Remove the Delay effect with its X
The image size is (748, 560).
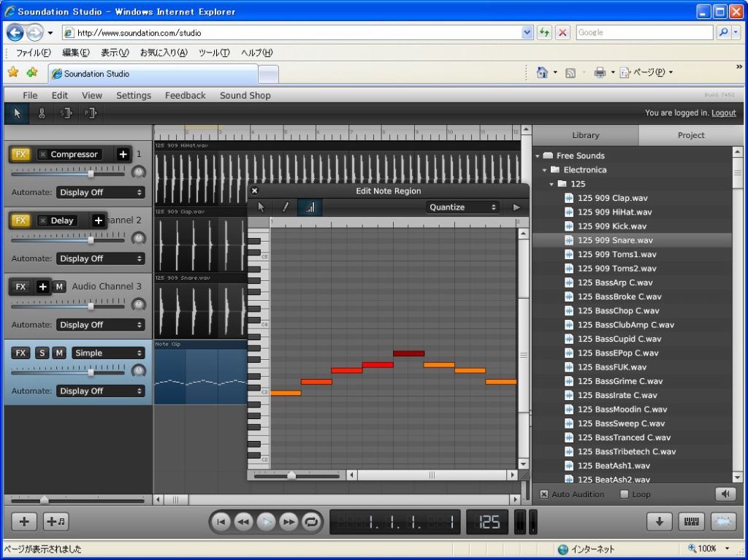coord(43,220)
